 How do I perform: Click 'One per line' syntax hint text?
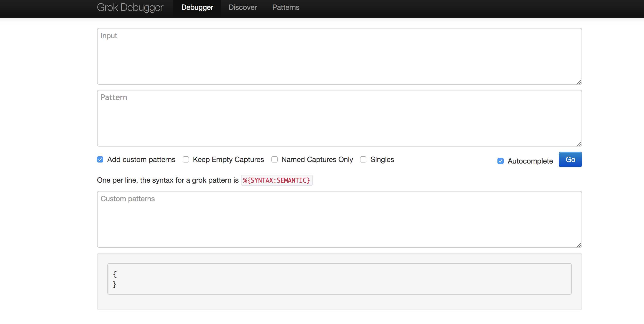[x=168, y=180]
